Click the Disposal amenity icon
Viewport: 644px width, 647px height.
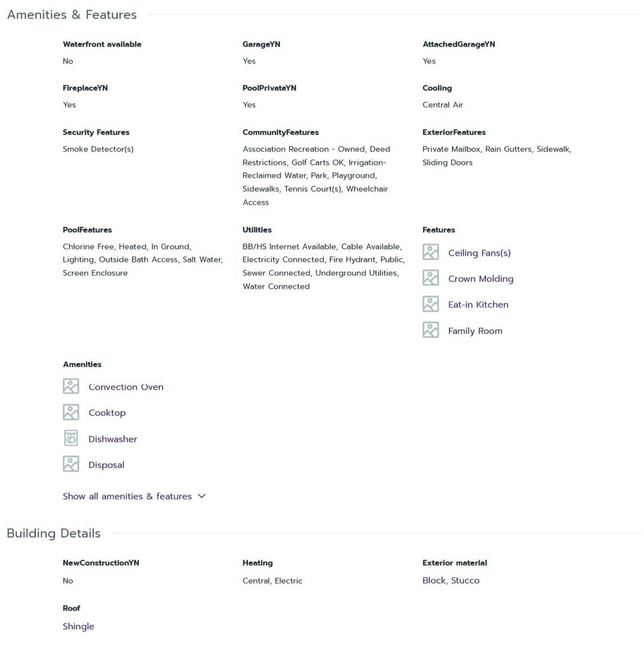point(71,464)
